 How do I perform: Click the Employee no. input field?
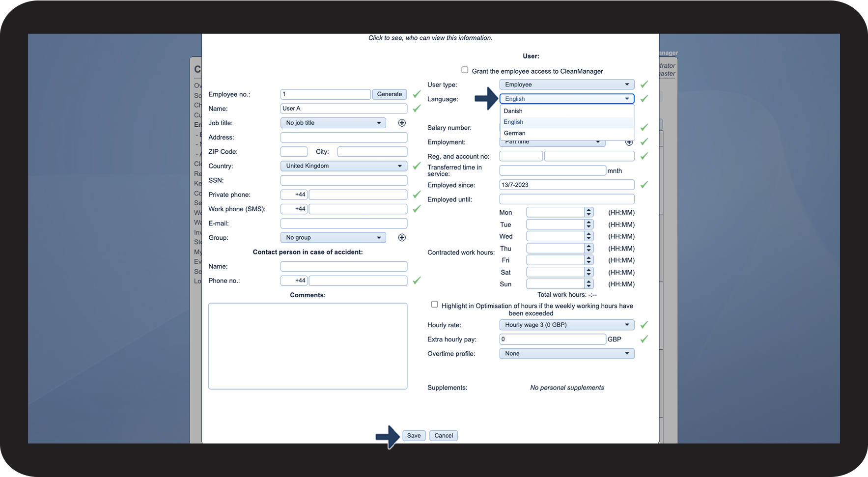326,94
